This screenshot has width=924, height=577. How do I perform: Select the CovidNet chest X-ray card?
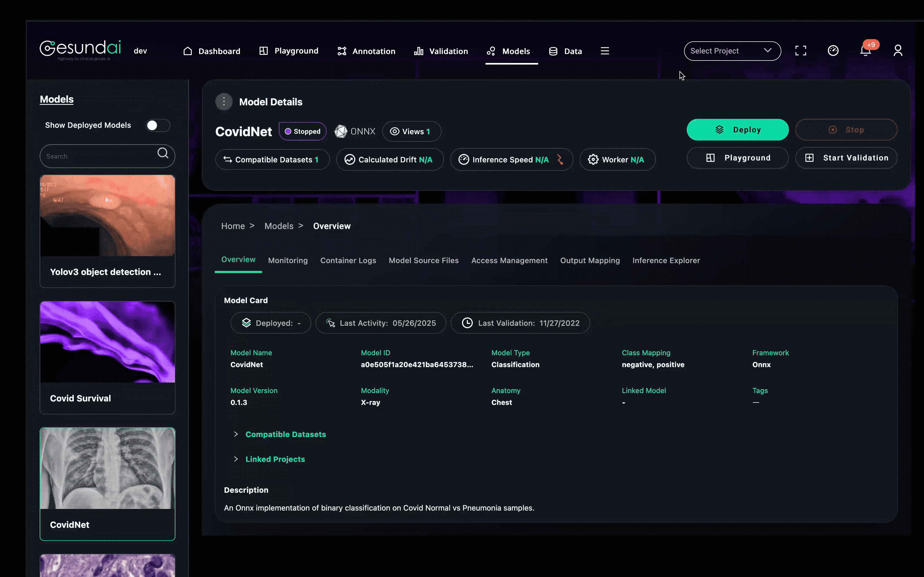click(107, 484)
